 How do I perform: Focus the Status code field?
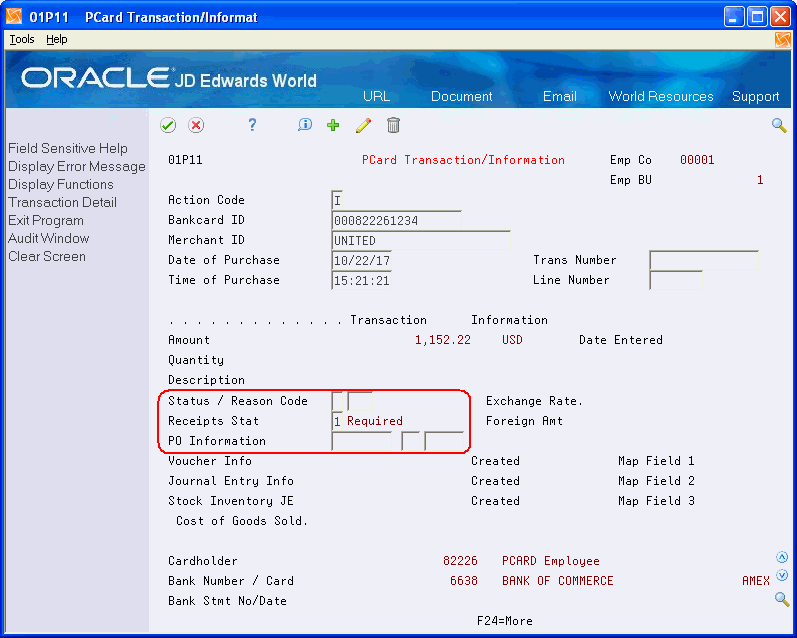(337, 401)
